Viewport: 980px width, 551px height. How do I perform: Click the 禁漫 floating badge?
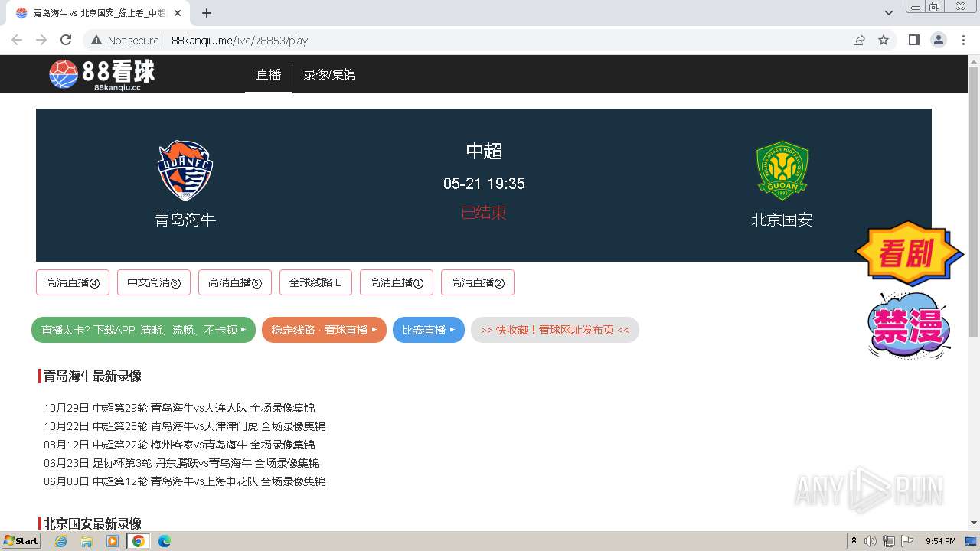tap(909, 325)
